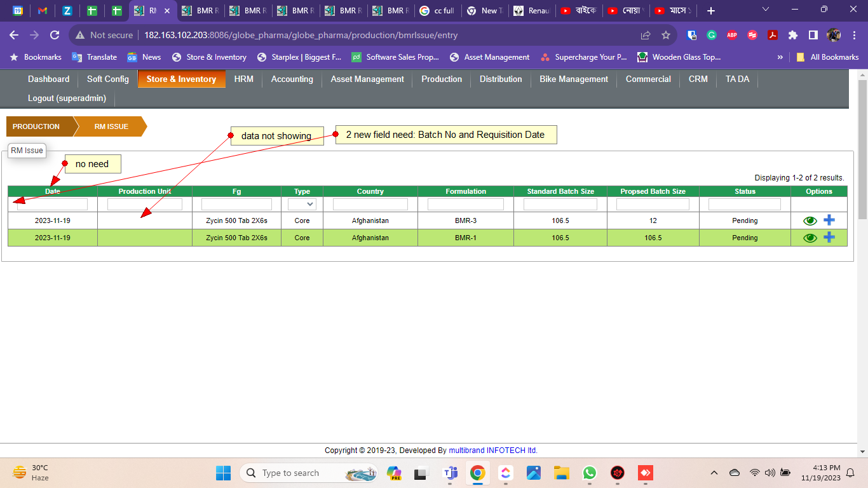Click the multibrand INFOTECH ltd. link
The height and width of the screenshot is (488, 868).
point(493,451)
